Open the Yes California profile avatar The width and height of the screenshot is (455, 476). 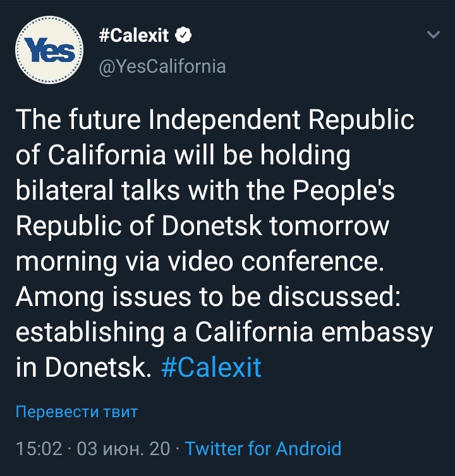(49, 50)
